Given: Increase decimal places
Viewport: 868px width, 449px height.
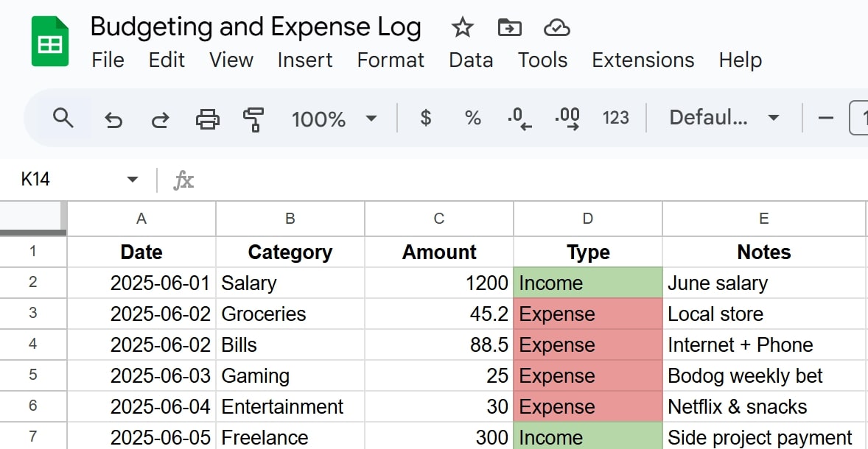Looking at the screenshot, I should tap(567, 119).
